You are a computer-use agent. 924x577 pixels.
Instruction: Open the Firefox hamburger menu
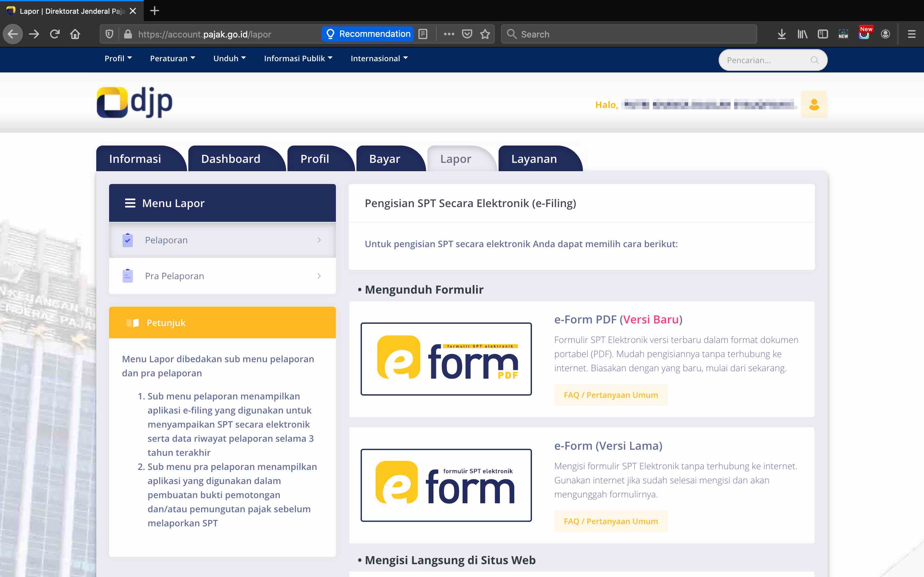[911, 34]
